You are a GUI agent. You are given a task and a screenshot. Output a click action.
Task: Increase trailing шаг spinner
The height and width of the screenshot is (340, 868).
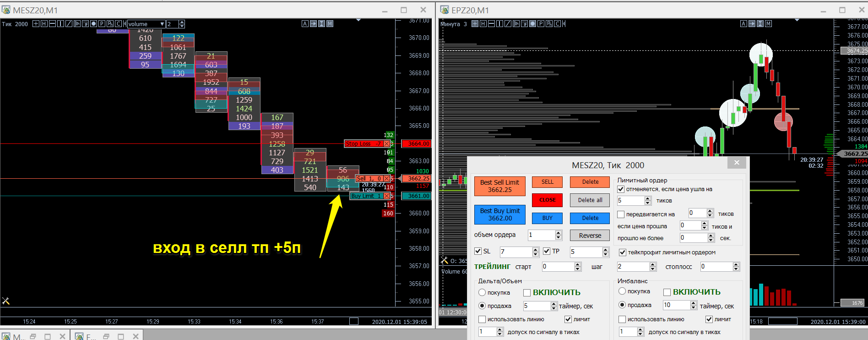[653, 264]
